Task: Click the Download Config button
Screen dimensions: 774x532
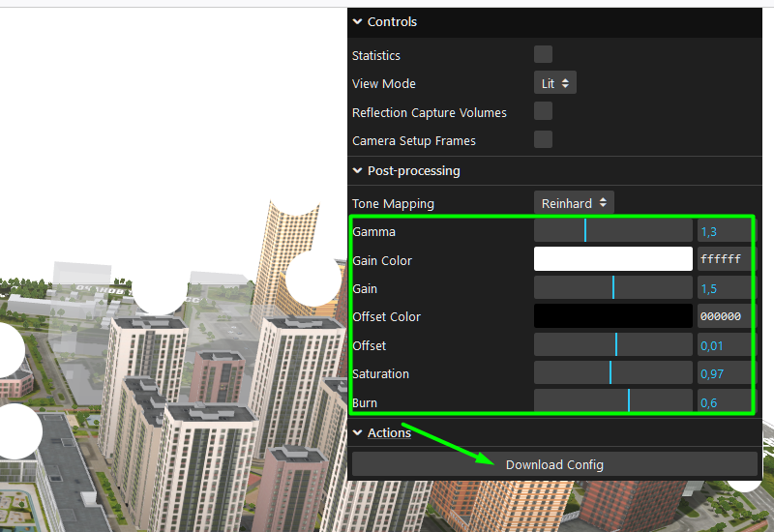Action: pos(554,464)
